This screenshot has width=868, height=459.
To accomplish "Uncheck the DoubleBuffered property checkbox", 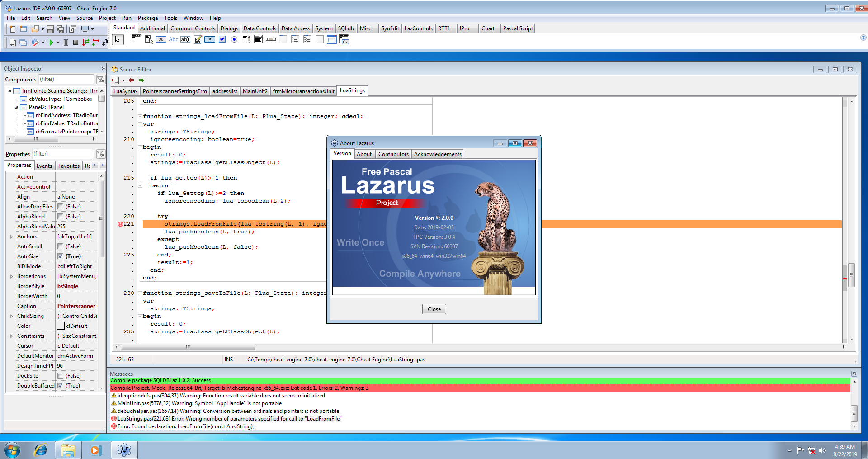I will pos(60,386).
